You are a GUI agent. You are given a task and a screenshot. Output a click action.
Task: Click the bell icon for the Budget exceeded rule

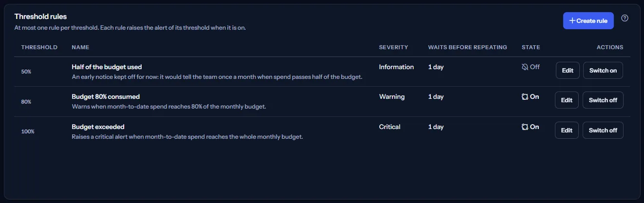(525, 127)
